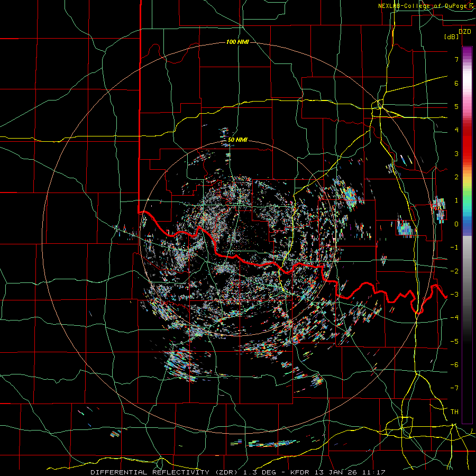Click the 6 value on color scale
The height and width of the screenshot is (476, 476).
pyautogui.click(x=456, y=83)
